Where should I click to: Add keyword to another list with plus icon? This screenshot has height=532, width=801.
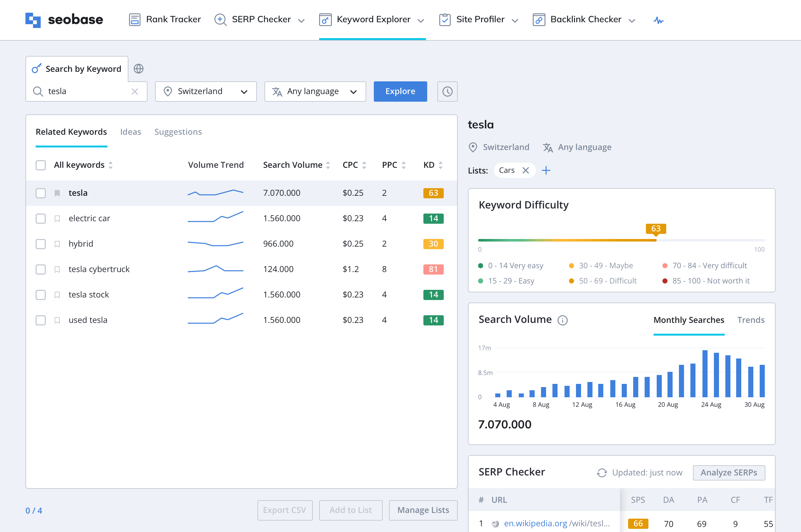pyautogui.click(x=546, y=170)
